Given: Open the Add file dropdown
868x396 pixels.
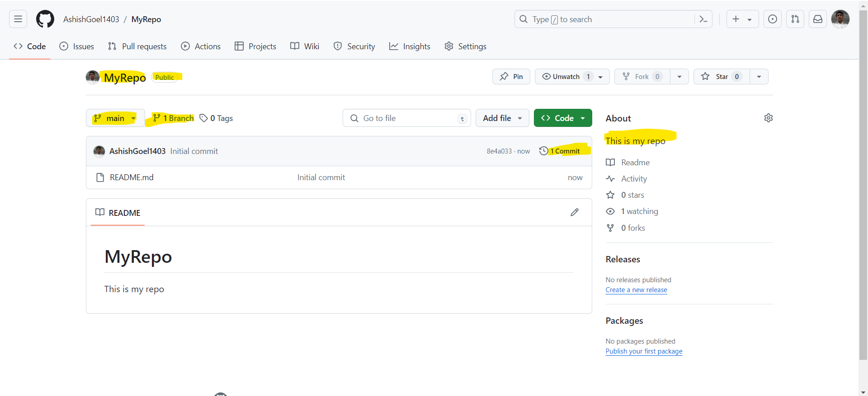Looking at the screenshot, I should pos(502,118).
